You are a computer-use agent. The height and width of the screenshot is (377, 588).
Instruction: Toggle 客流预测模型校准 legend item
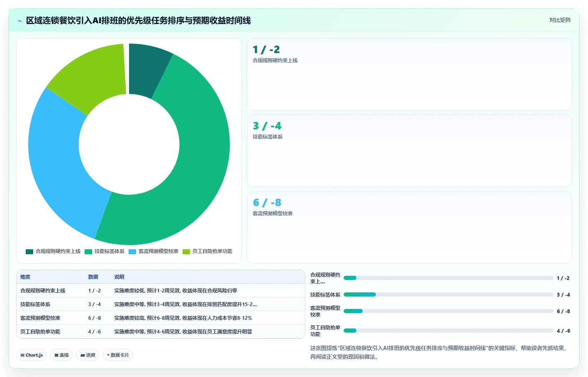pos(154,251)
